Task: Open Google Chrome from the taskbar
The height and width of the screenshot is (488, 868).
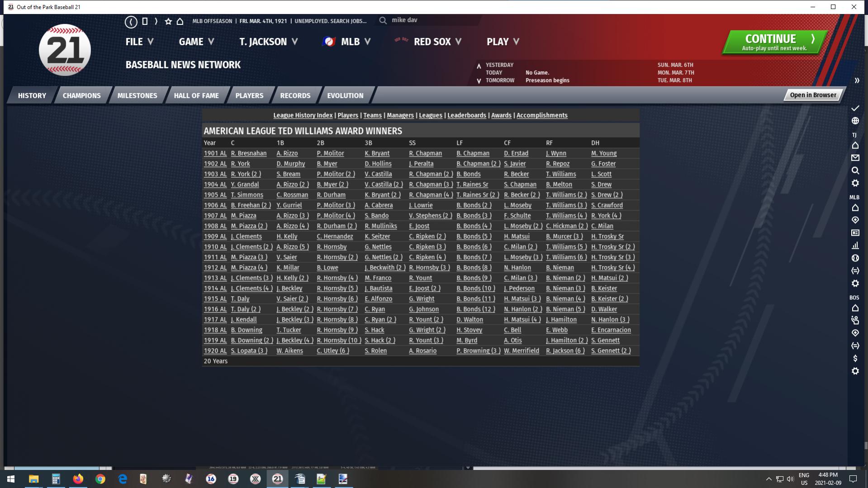Action: tap(100, 479)
